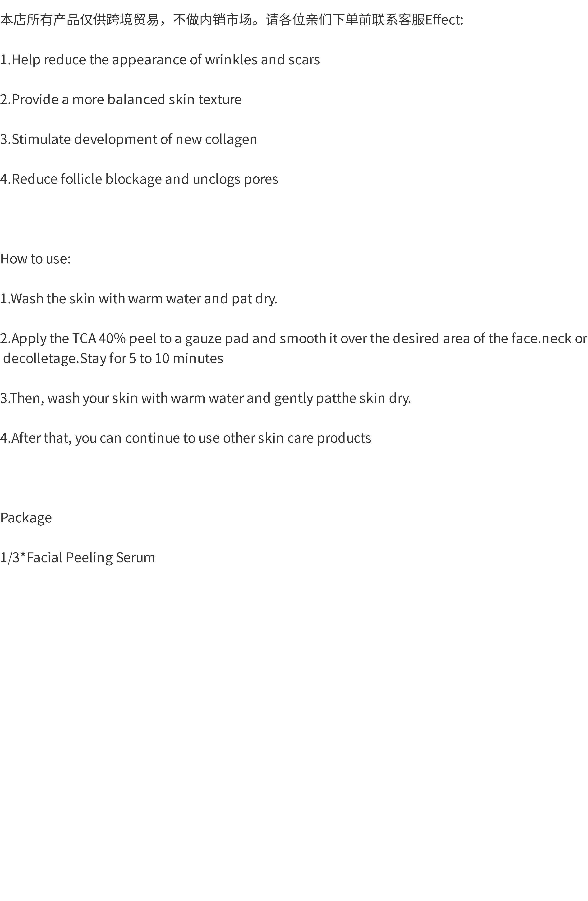Click the "After that, you can continue" step
Image resolution: width=588 pixels, height=901 pixels.
[185, 438]
